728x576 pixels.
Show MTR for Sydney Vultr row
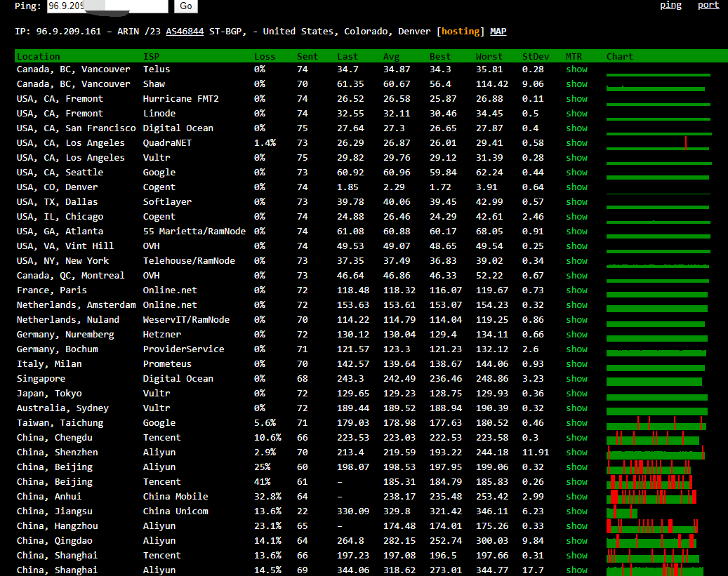coord(576,408)
